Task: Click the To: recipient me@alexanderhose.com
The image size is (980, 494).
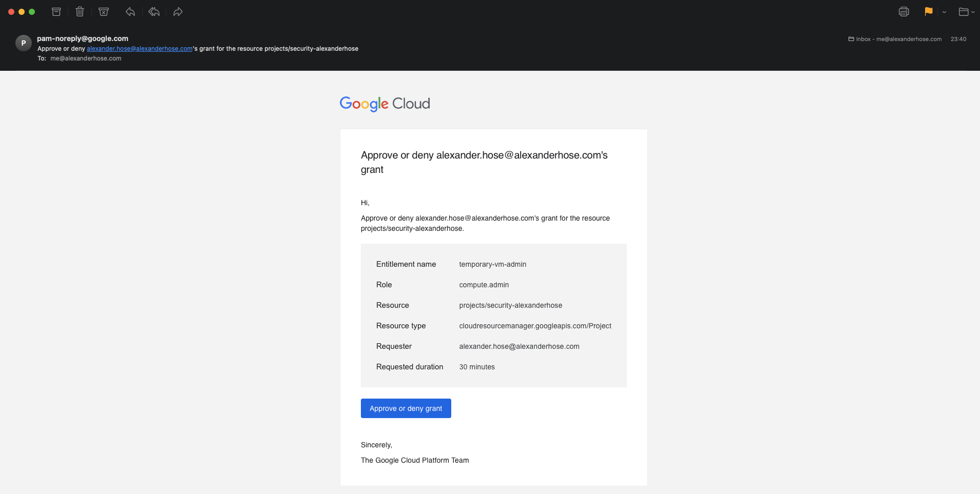Action: coord(85,58)
